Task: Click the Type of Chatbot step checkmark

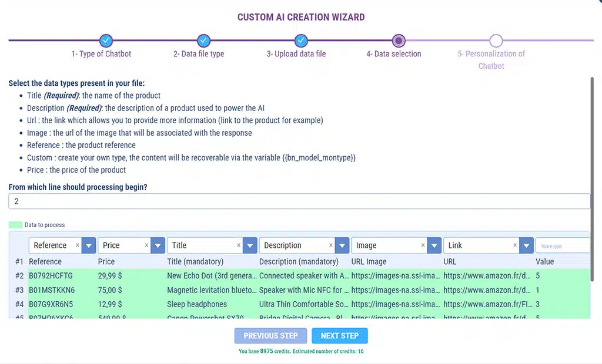Action: pos(106,41)
